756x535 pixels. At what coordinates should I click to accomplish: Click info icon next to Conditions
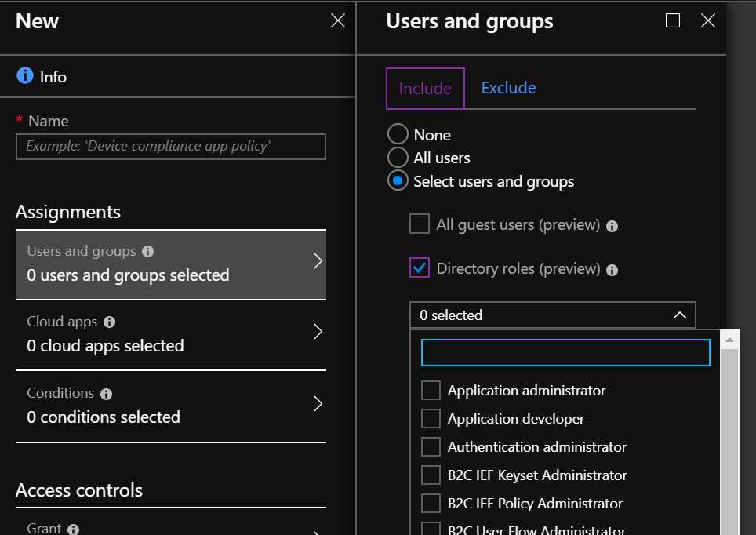click(x=106, y=394)
